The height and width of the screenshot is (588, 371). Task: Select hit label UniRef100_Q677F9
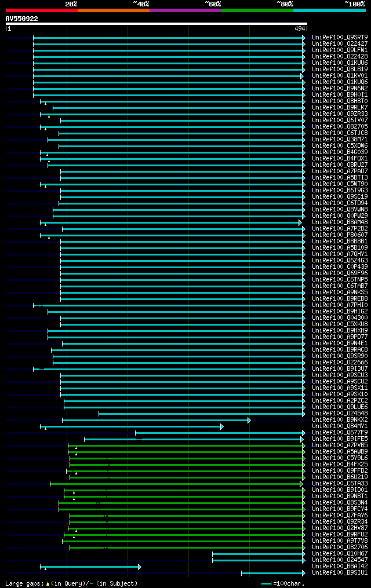pos(340,433)
